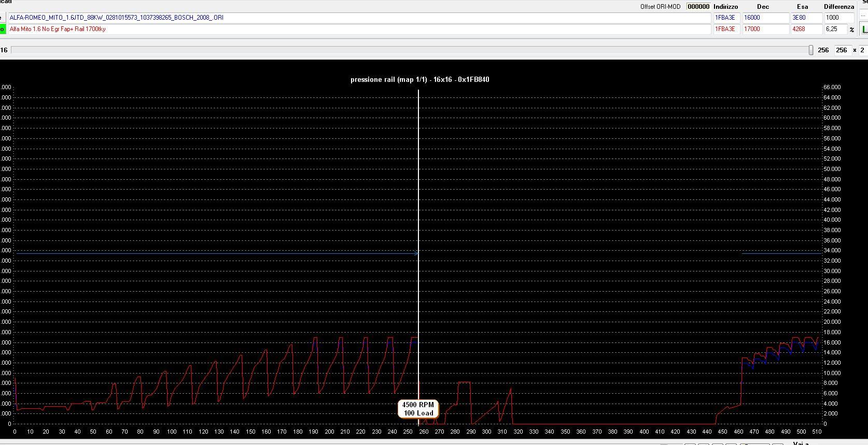Click the ellipsis browse button at top right
The image size is (868, 445).
[x=864, y=16]
